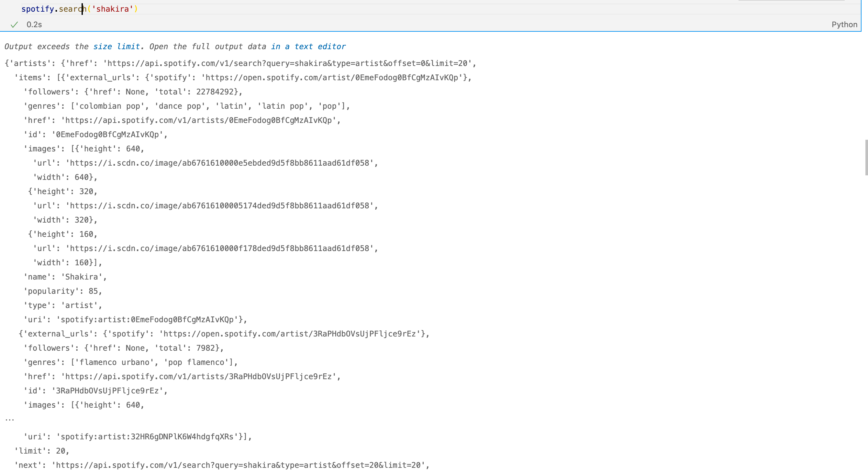Click the 'popularity': 85 output line
This screenshot has height=473, width=868.
62,291
